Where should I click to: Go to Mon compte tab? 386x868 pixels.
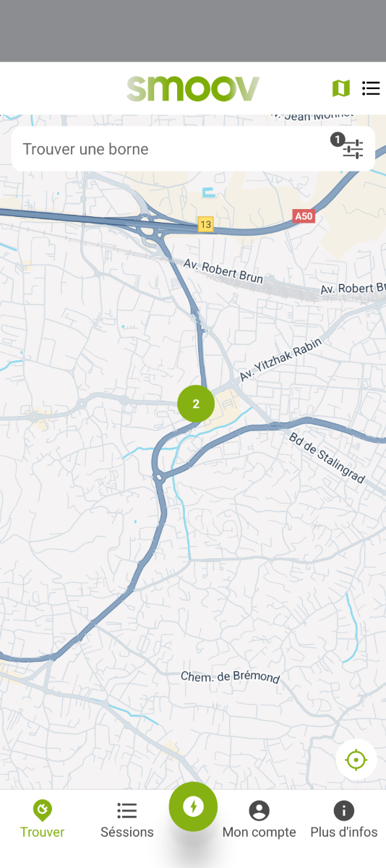tap(259, 820)
